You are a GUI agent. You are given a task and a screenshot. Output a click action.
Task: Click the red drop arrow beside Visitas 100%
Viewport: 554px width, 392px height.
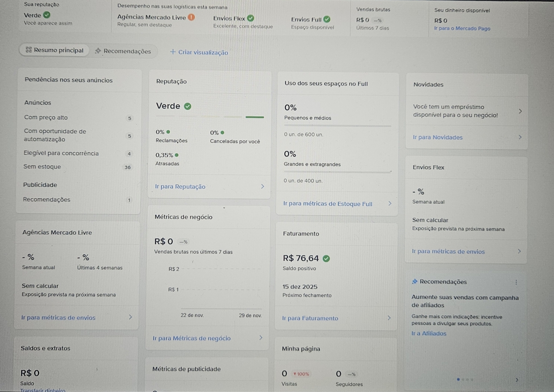point(295,374)
